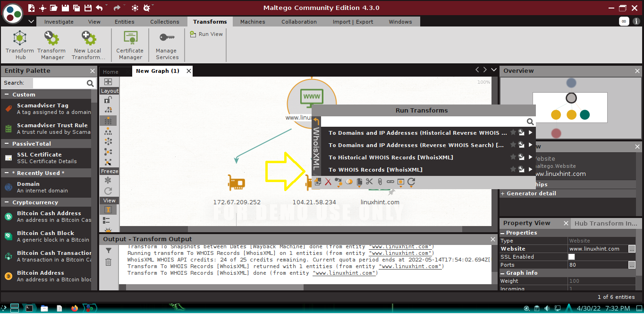Click the Run View button

(206, 34)
